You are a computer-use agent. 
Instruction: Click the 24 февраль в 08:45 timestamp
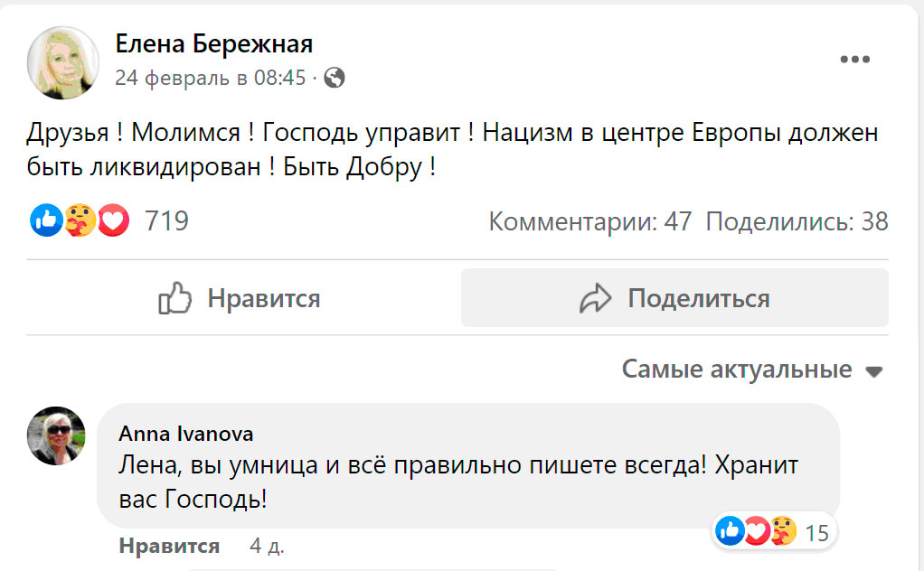click(x=210, y=78)
